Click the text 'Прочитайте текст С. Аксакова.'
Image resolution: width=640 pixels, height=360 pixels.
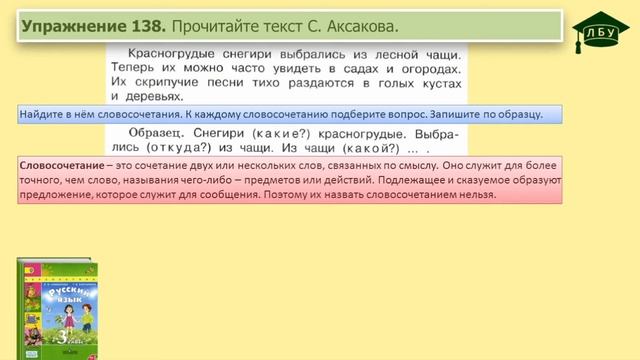click(285, 27)
